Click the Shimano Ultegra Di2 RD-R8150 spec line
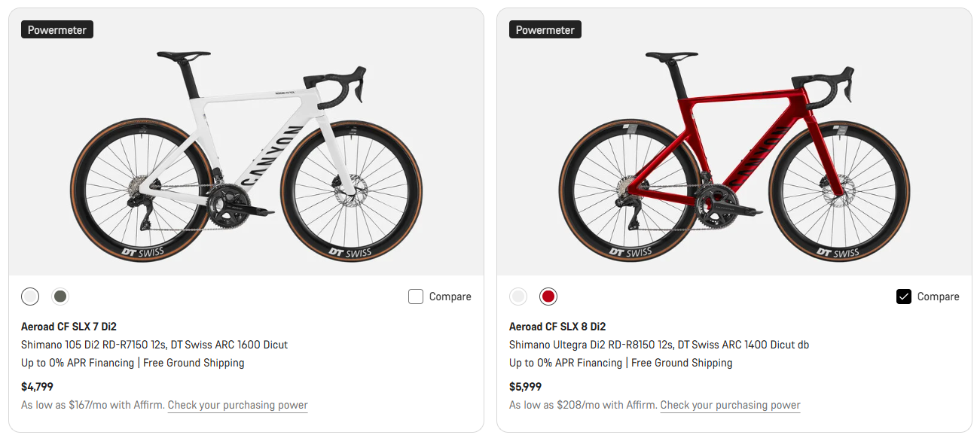The image size is (980, 438). (x=659, y=345)
